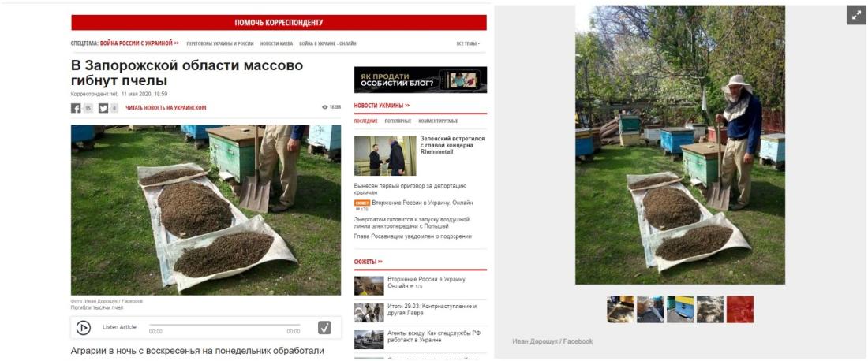Click the checkmark icon in audio player
This screenshot has height=361, width=868.
(x=324, y=328)
